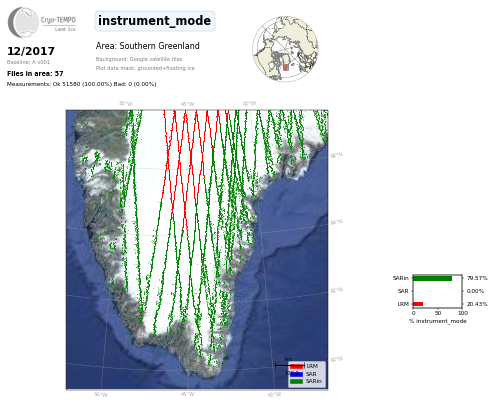Image resolution: width=492 pixels, height=410 pixels.
Task: Click the Cryo-TEMPO globe logo
Action: (x=23, y=22)
